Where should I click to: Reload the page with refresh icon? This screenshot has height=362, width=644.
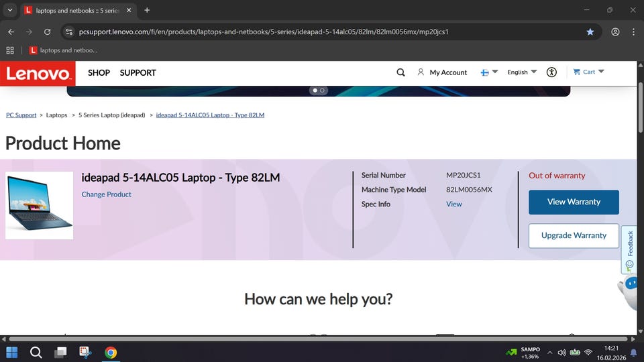47,32
